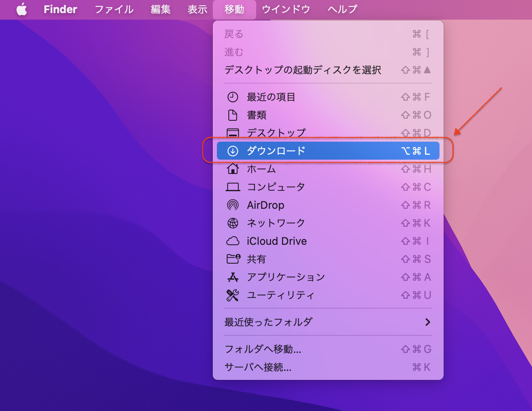Click the tools icon beside ユーティリティ
The height and width of the screenshot is (411, 532).
tap(233, 295)
